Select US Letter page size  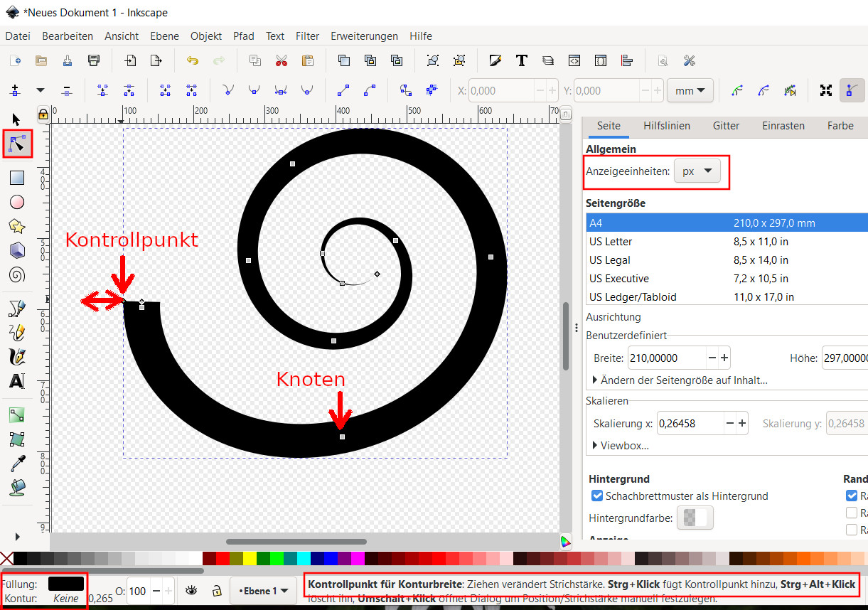[727, 241]
